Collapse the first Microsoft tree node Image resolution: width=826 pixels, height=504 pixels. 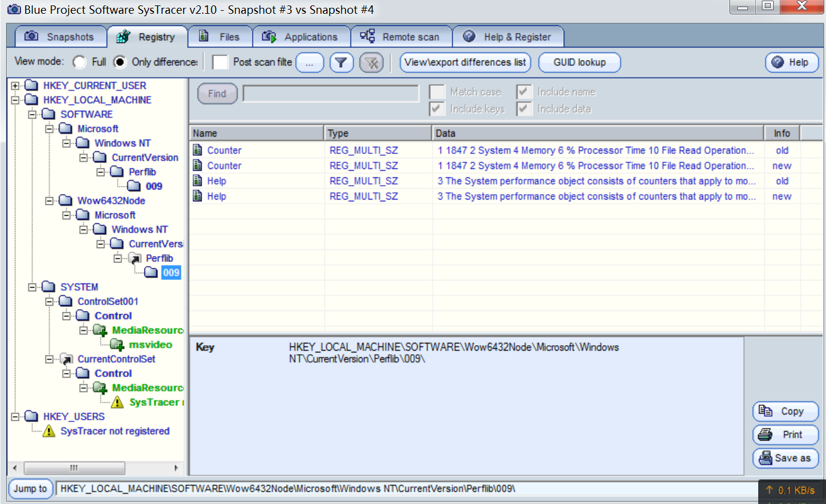point(50,129)
